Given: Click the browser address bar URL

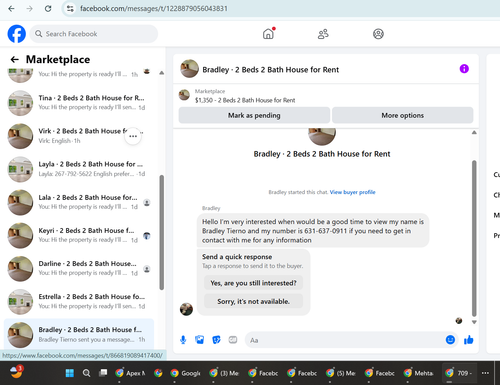Looking at the screenshot, I should click(x=154, y=9).
